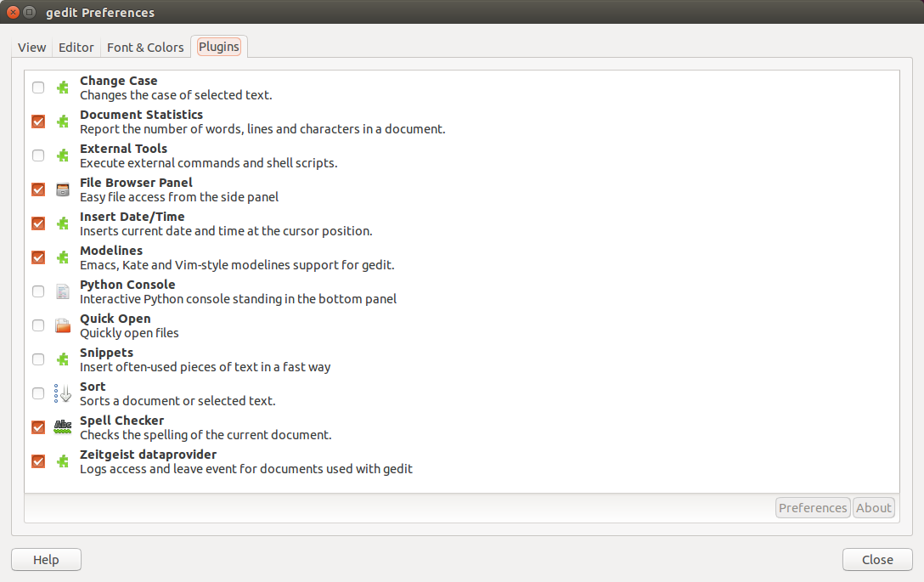The width and height of the screenshot is (924, 582).
Task: Switch to the View tab
Action: click(31, 48)
